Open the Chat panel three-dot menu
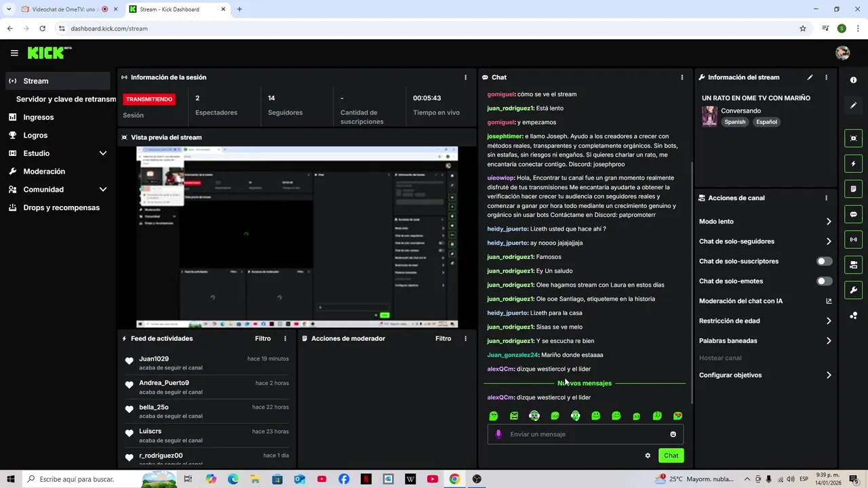 click(682, 77)
